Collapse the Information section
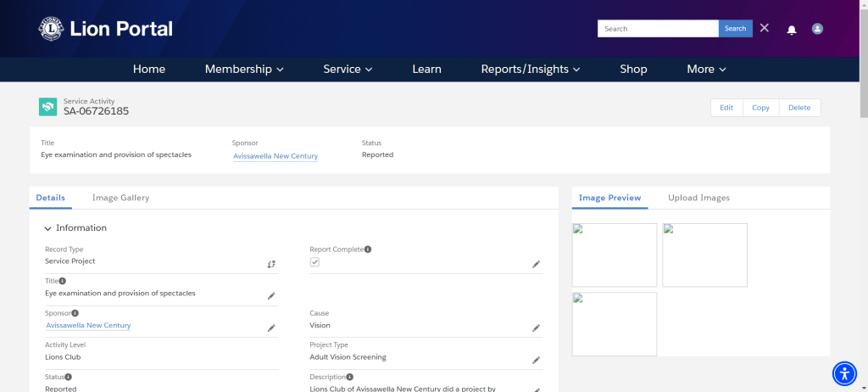Screen dimensions: 868x392 [48, 228]
